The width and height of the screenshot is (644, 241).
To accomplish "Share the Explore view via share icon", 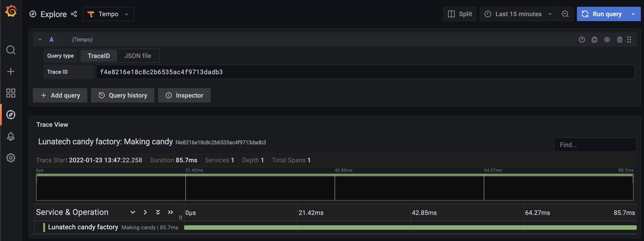I will (74, 14).
